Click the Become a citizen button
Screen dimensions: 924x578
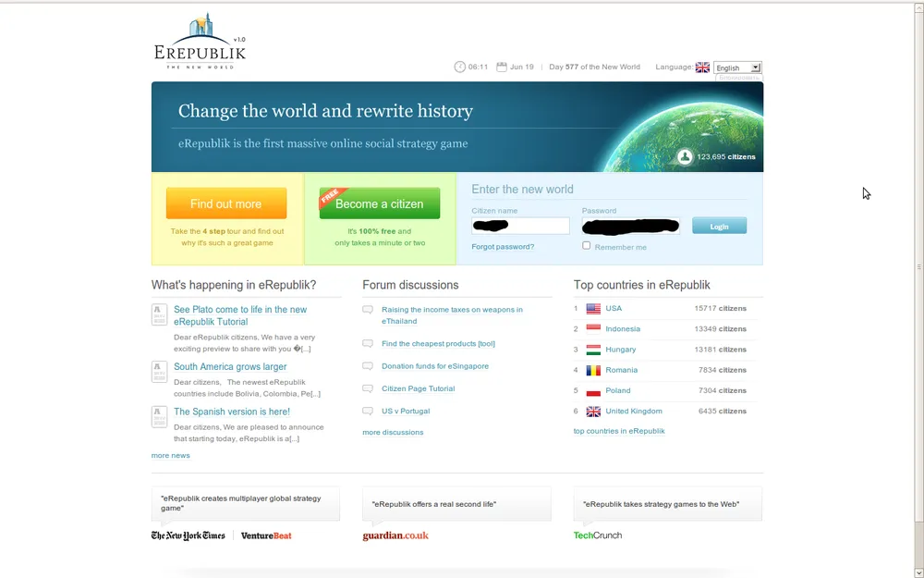380,203
